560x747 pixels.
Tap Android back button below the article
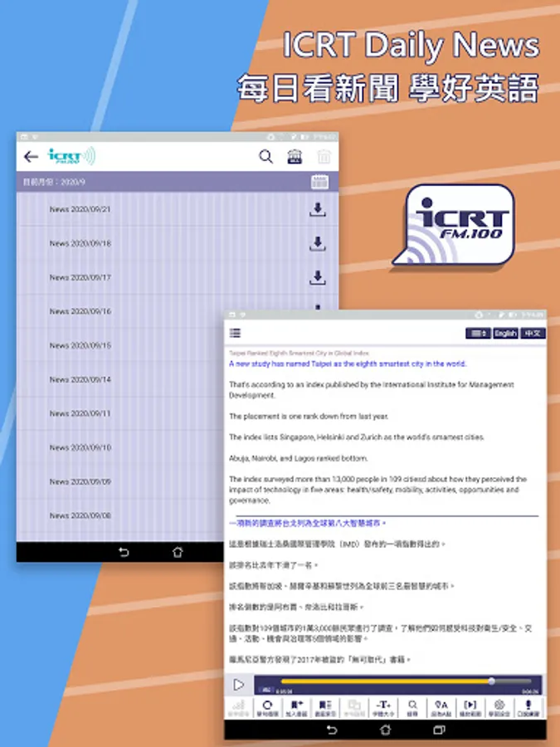332,730
